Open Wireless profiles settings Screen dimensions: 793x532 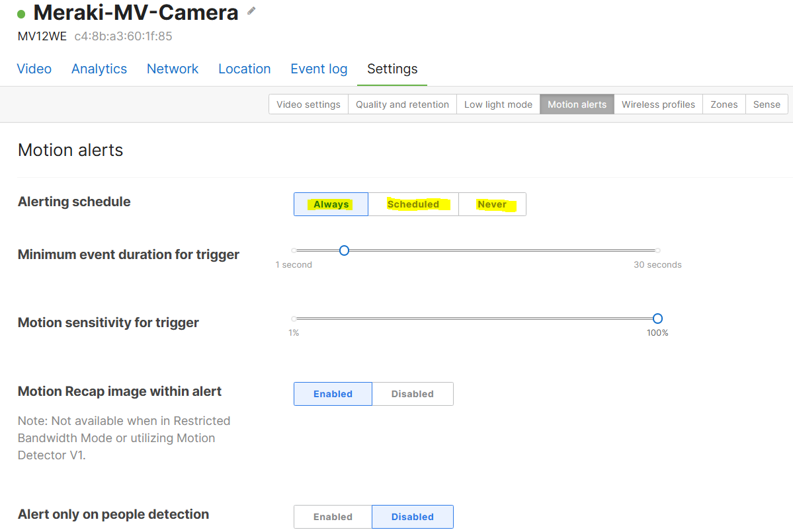(659, 104)
